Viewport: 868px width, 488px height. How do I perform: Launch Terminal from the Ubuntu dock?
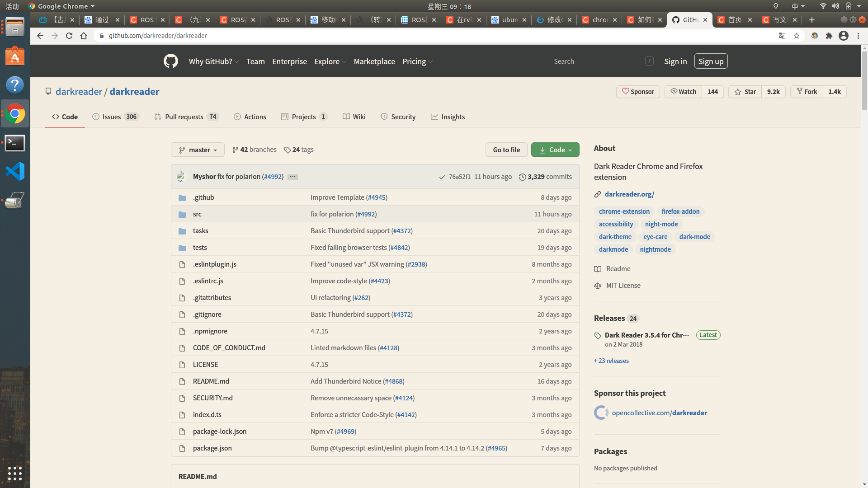click(15, 143)
